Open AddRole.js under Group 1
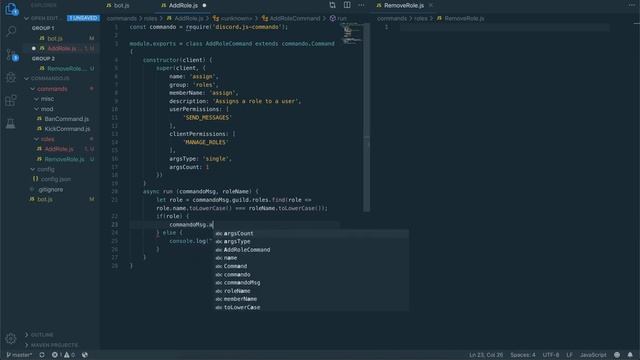 pos(61,48)
